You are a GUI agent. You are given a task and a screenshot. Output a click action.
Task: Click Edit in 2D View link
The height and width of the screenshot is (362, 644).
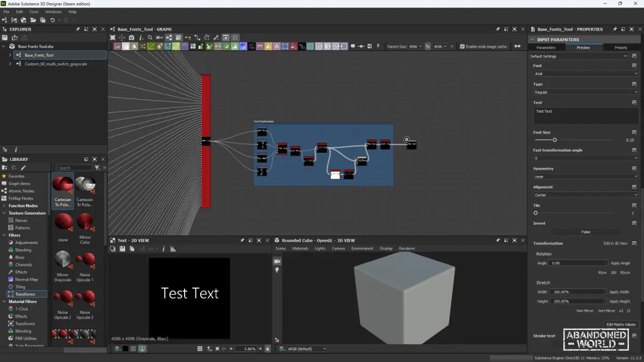pos(616,243)
